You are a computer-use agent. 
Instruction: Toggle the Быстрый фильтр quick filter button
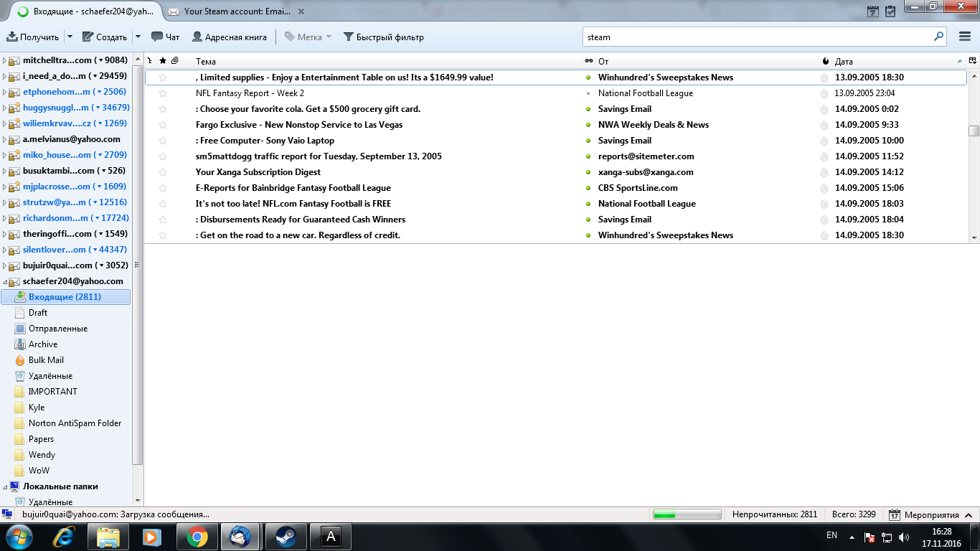pos(383,37)
